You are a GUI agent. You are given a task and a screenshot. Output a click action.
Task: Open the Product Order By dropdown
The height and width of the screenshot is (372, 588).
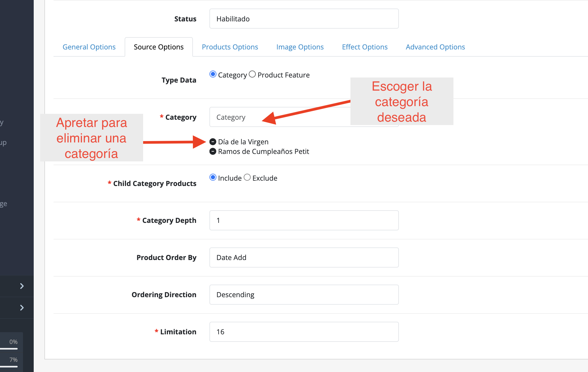point(304,257)
